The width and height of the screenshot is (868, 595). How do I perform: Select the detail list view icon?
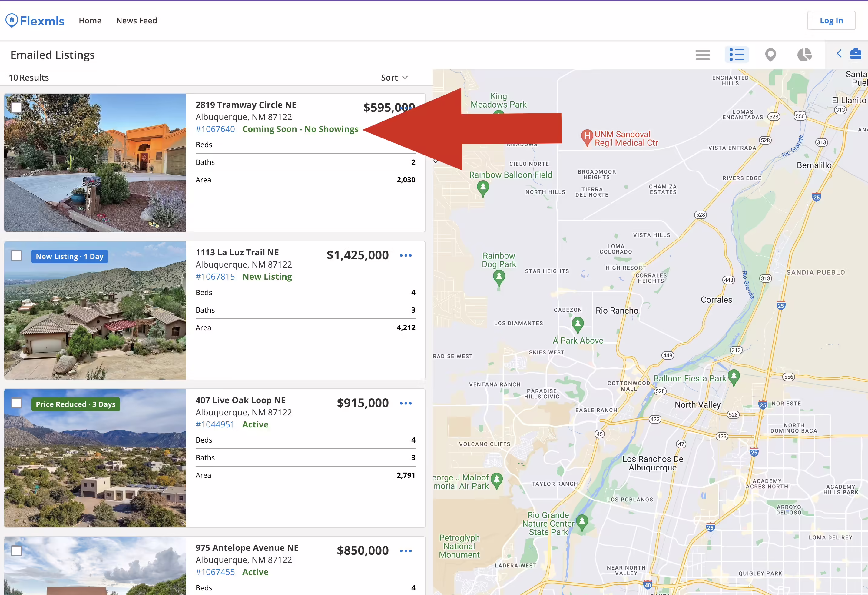tap(737, 55)
